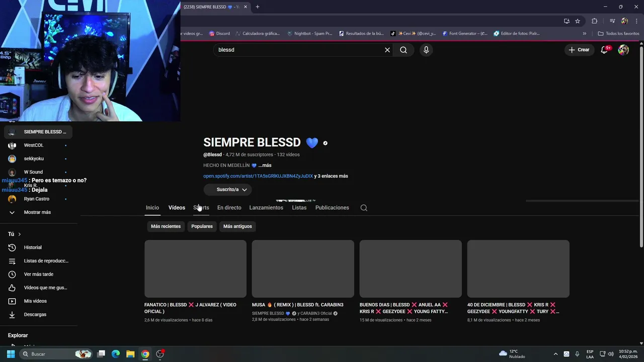Open the 40 DE DICIEMBRE video thumbnail
The image size is (644, 362).
(x=518, y=268)
